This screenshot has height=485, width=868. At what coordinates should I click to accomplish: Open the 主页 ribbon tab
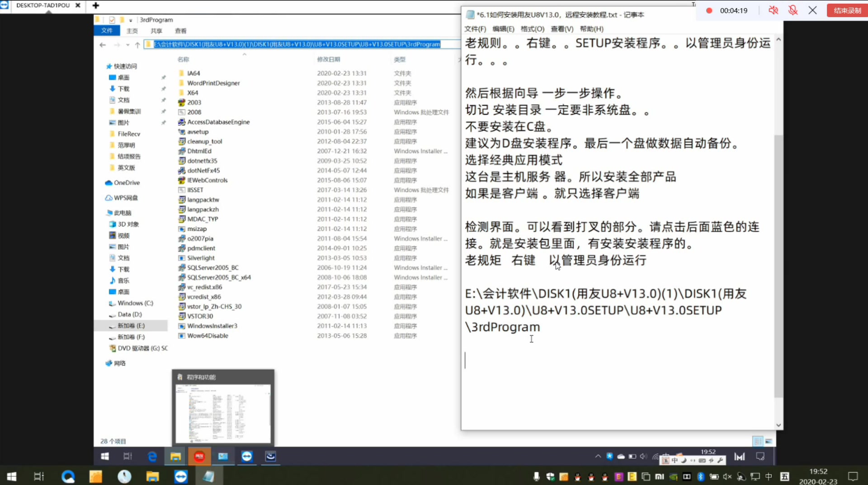pos(132,31)
